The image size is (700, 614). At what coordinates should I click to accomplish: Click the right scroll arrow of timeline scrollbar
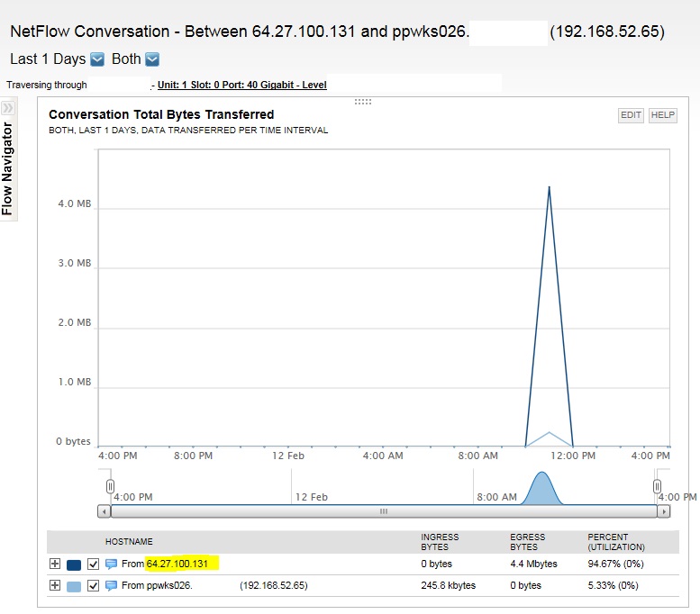664,511
